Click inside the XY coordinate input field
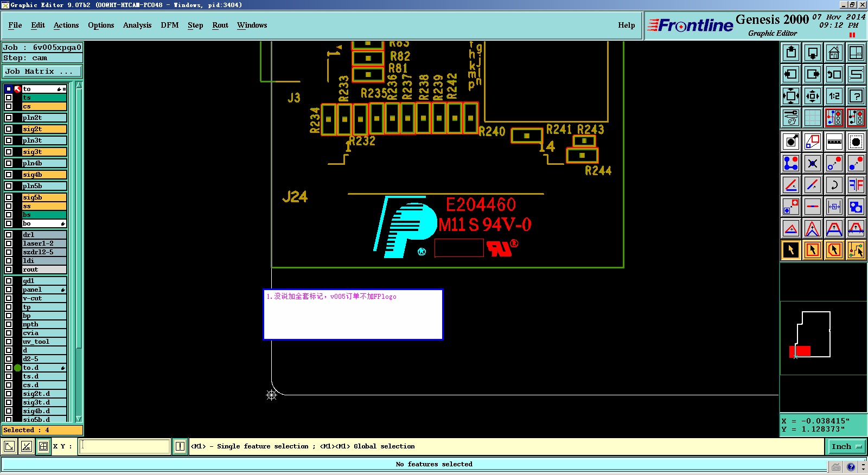868x475 pixels. point(125,447)
